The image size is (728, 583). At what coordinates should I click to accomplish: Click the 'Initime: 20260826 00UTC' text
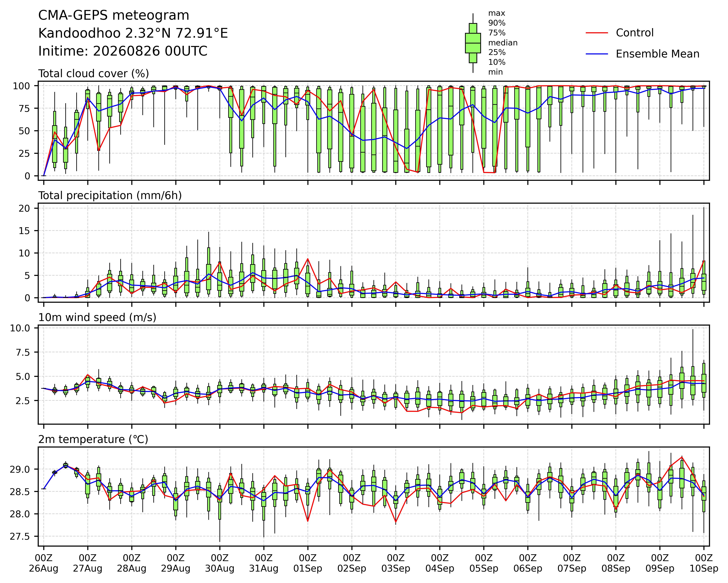click(123, 51)
